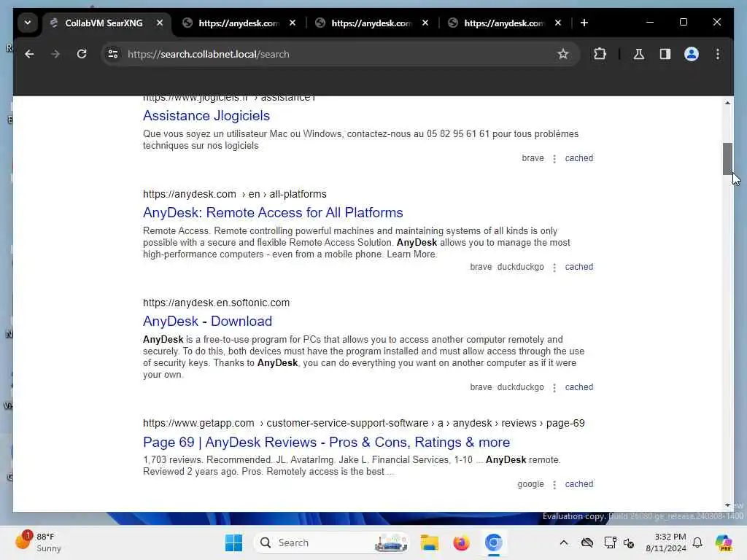747x560 pixels.
Task: View site information icon in address bar
Action: pyautogui.click(x=113, y=54)
